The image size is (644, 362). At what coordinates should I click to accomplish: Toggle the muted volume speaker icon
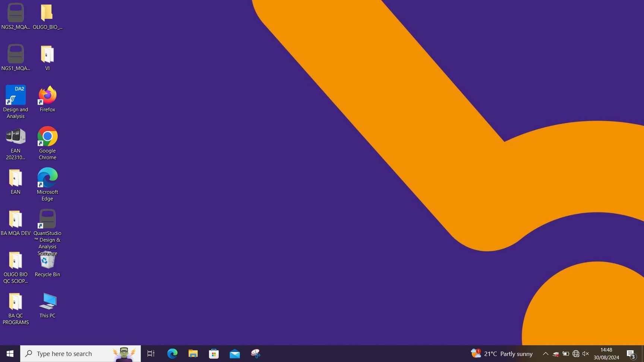(585, 353)
